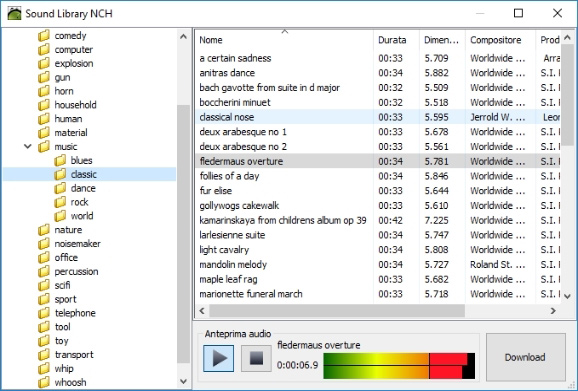Open the horn folder icon

click(x=44, y=91)
